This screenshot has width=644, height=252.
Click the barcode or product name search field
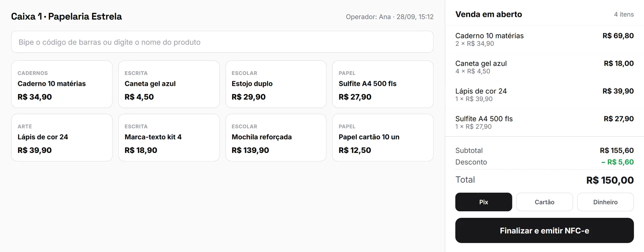(222, 42)
